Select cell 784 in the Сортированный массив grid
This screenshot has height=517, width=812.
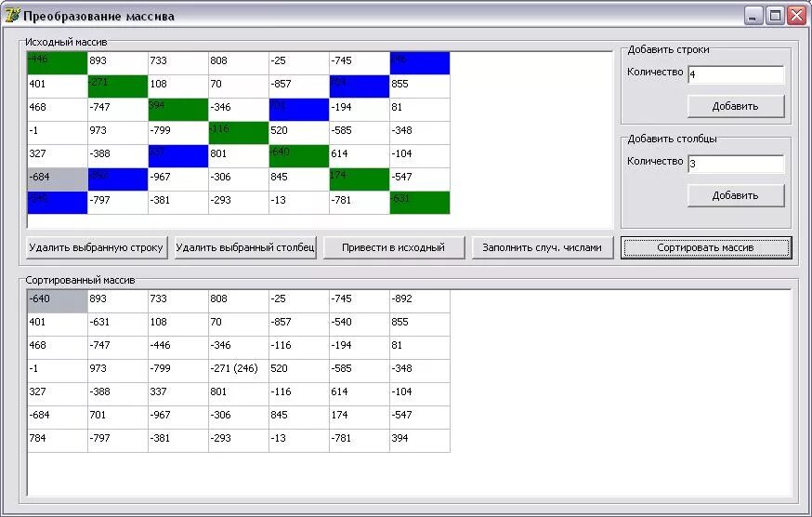point(58,441)
